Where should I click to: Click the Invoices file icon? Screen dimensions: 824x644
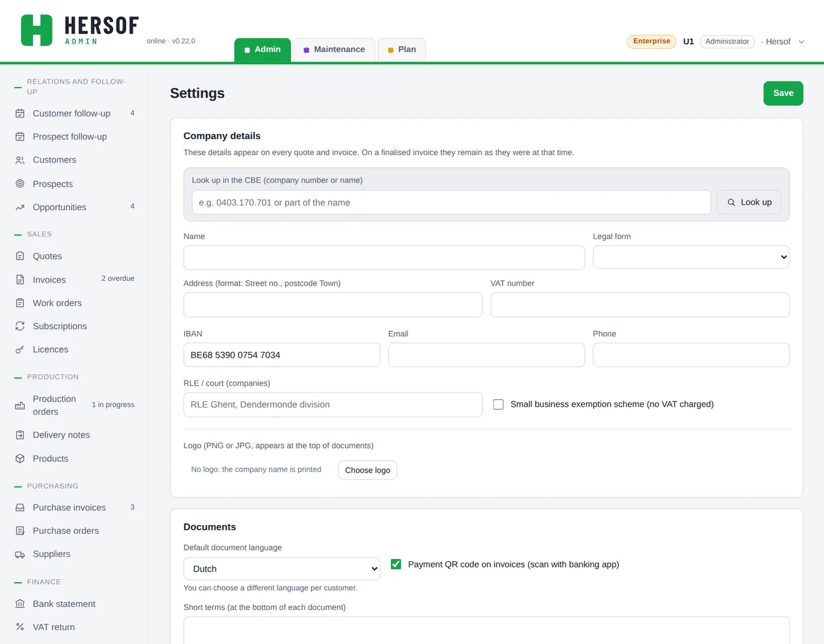(x=20, y=280)
